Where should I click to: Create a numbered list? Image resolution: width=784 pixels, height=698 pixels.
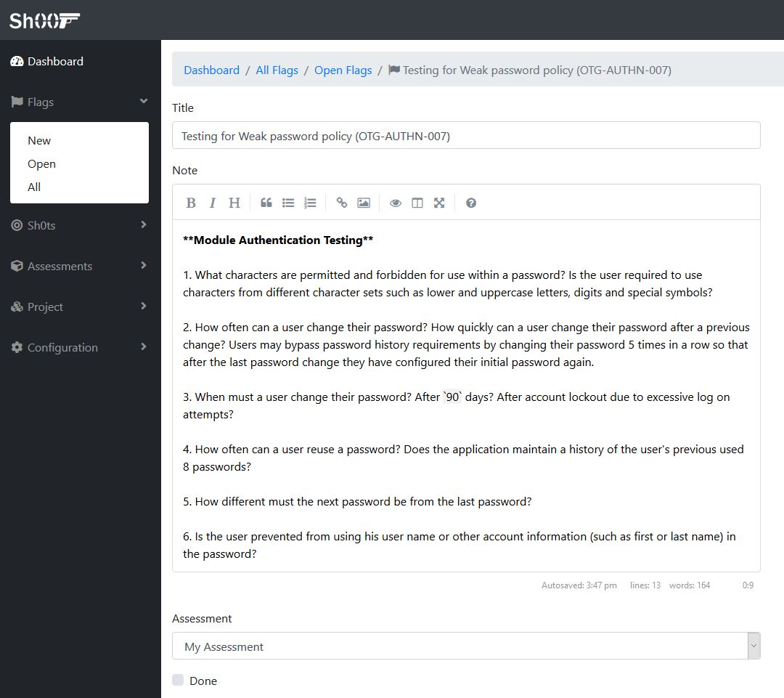click(310, 203)
